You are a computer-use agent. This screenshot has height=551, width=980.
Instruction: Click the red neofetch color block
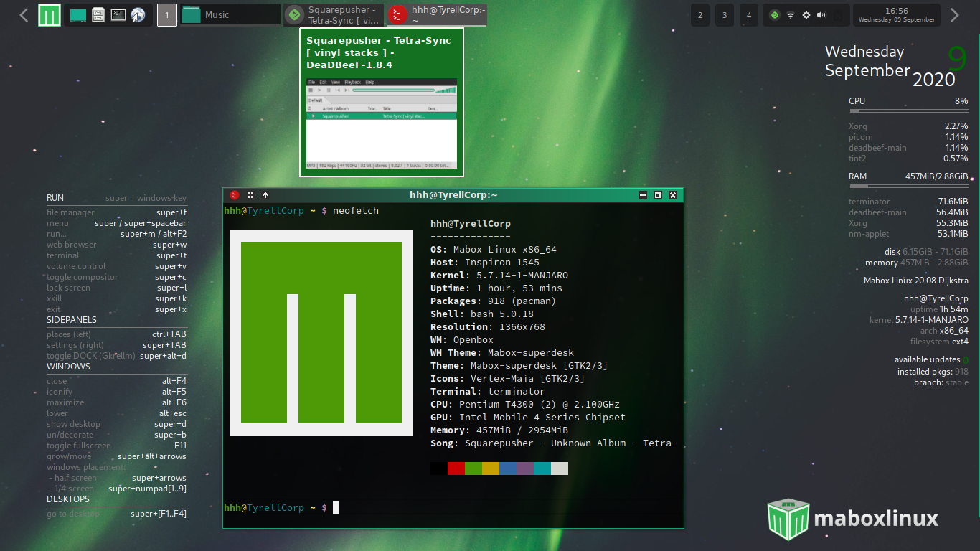[456, 468]
